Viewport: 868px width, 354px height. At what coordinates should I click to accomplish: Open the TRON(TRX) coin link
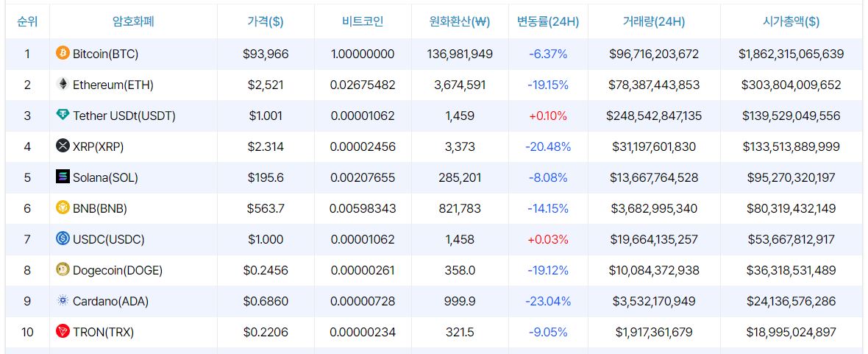pyautogui.click(x=104, y=333)
